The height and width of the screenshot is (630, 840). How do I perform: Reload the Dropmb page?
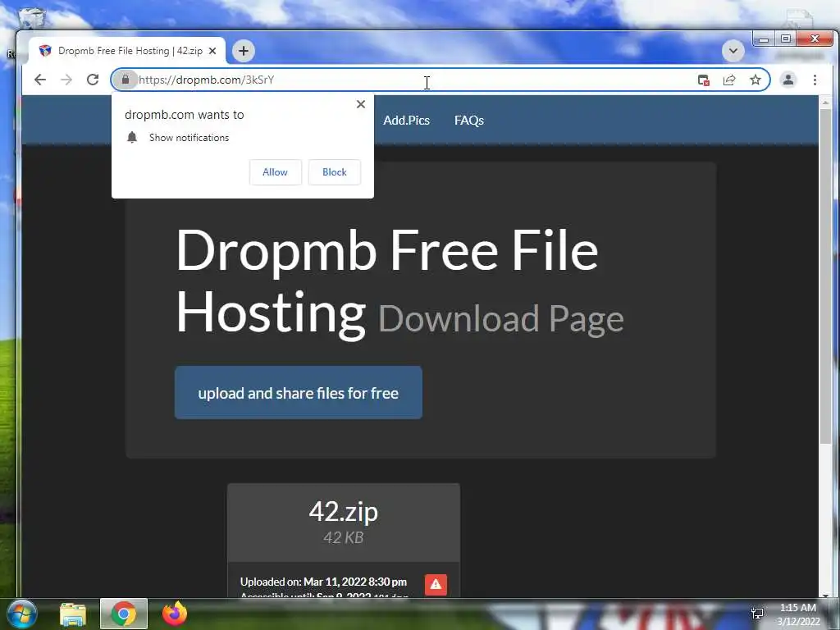[93, 80]
